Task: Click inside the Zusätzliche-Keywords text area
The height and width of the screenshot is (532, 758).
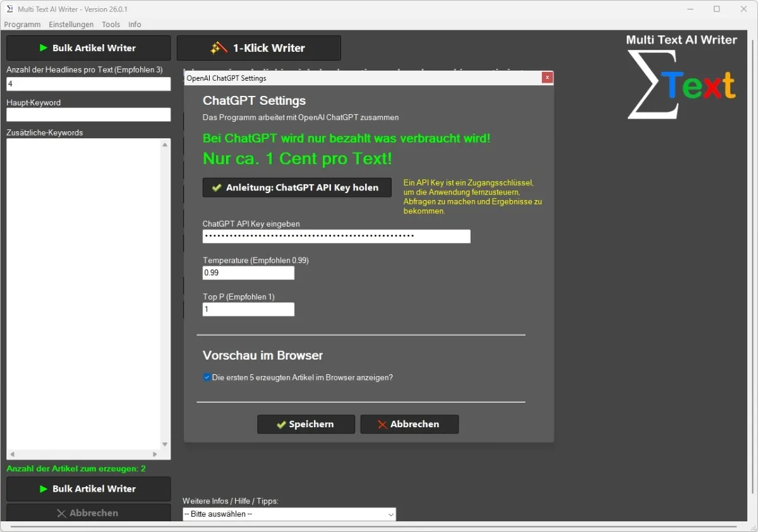Action: click(x=83, y=293)
